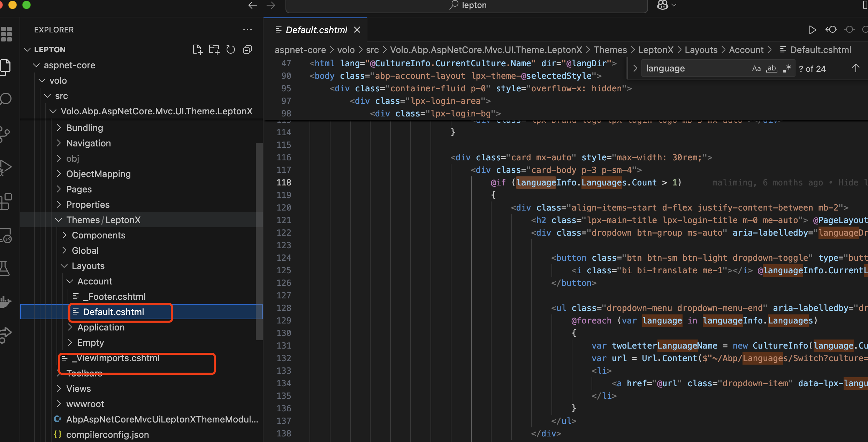
Task: Go to previous match in find widget
Action: (x=855, y=69)
